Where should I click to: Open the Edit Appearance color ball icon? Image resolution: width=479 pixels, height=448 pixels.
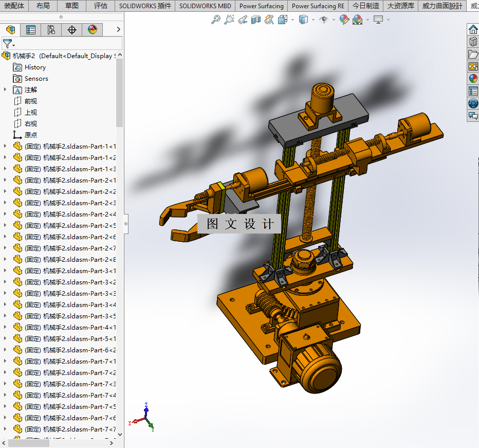(344, 20)
